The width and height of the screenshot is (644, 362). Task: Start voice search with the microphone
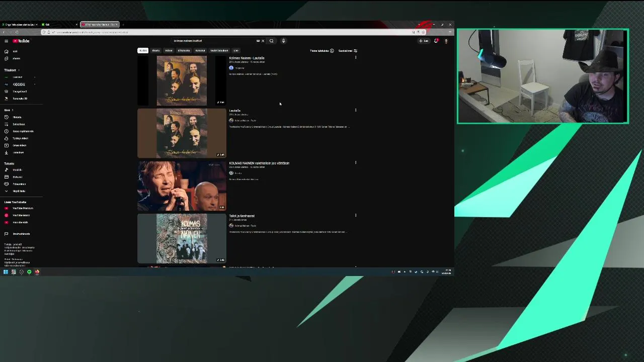283,41
